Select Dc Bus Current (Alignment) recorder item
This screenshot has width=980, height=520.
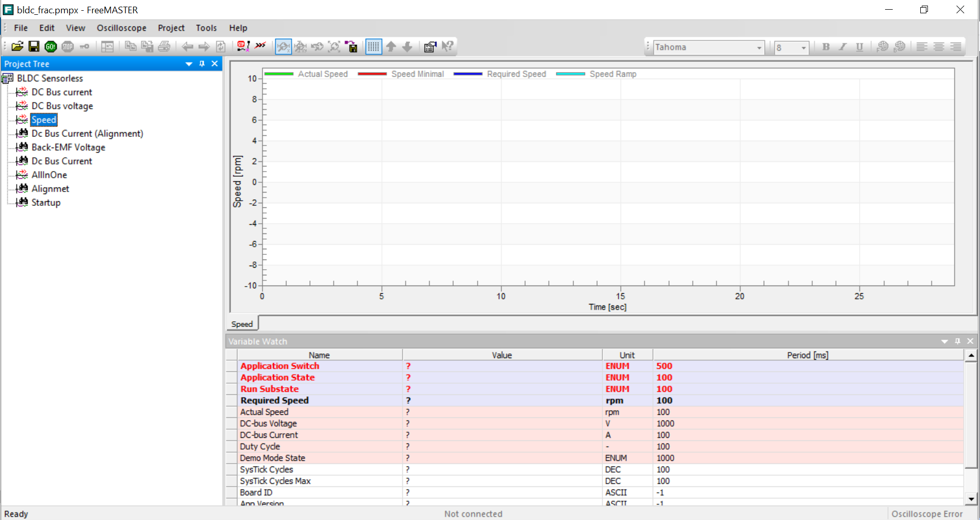coord(87,133)
